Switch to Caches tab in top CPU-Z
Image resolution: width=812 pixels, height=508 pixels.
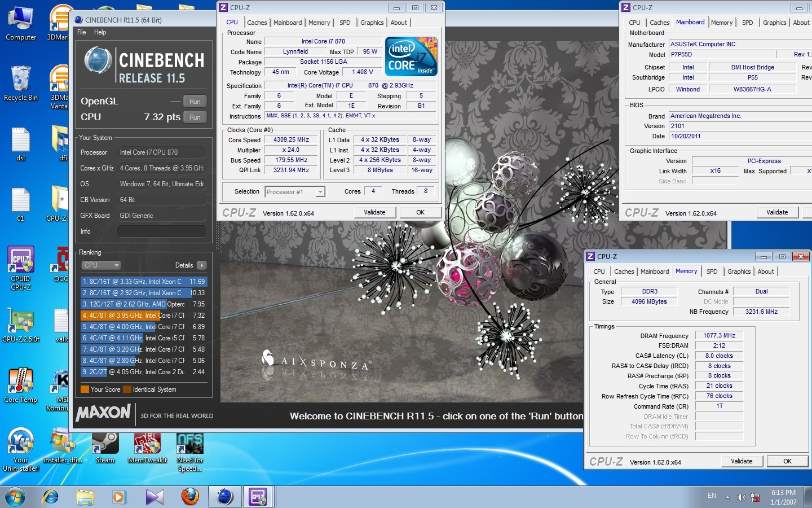click(257, 23)
